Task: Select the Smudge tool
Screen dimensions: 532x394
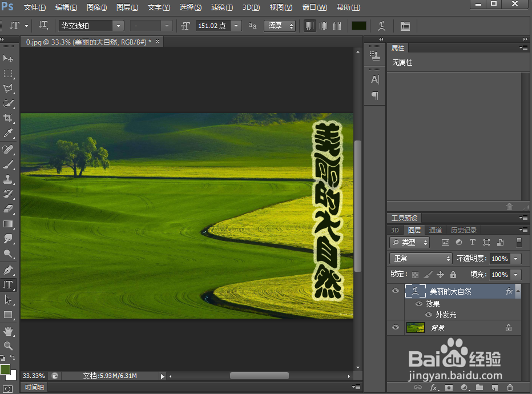Action: (x=8, y=239)
